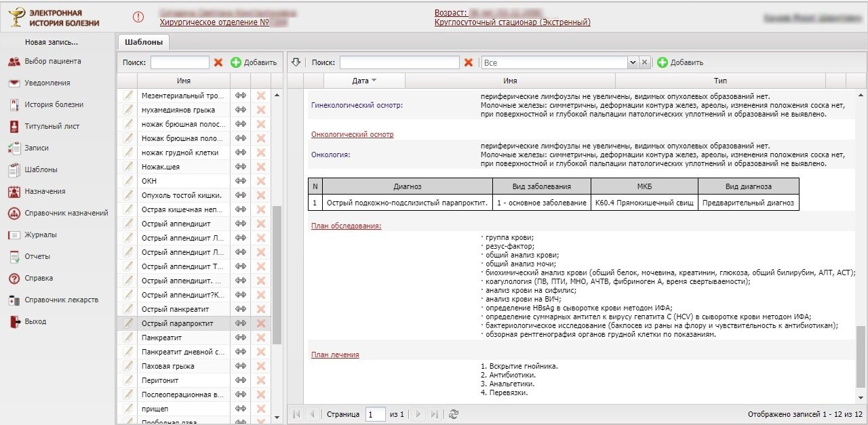Sort by the Дата column header

[x=364, y=81]
